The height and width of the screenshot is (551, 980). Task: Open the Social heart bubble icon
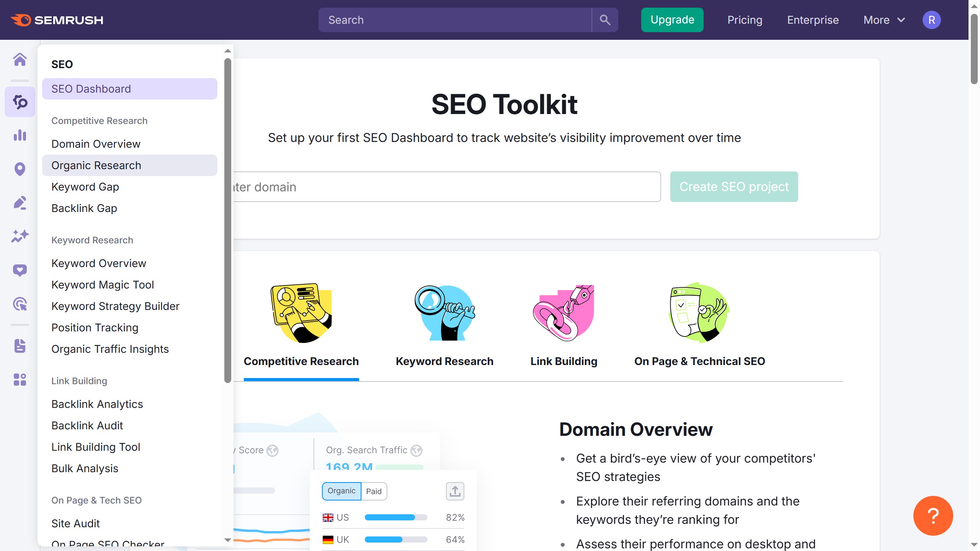(20, 270)
